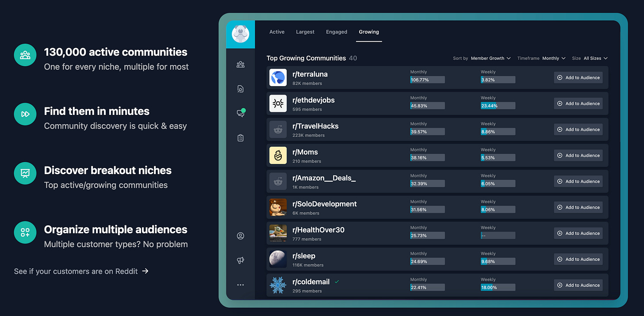Open the clipboard list icon in the sidebar
The image size is (644, 316).
241,138
